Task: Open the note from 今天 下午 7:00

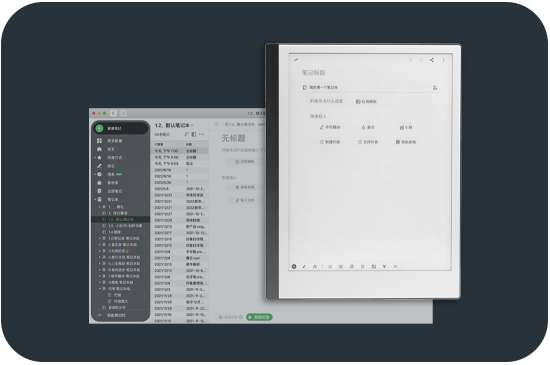Action: click(180, 151)
